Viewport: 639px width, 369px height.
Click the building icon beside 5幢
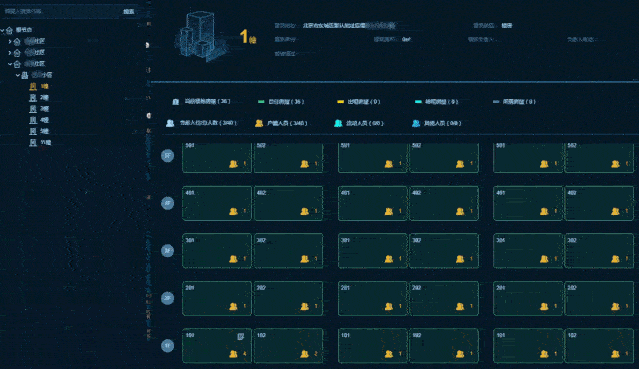click(x=33, y=131)
